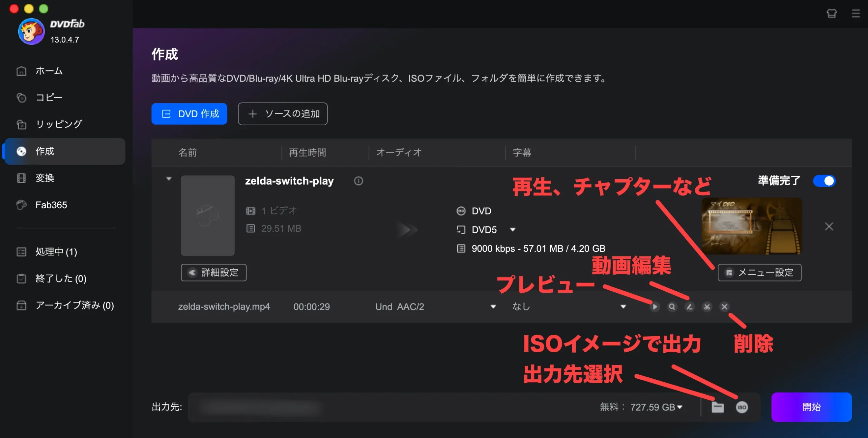The image size is (868, 438).
Task: Click the ISO image output icon
Action: click(x=742, y=407)
